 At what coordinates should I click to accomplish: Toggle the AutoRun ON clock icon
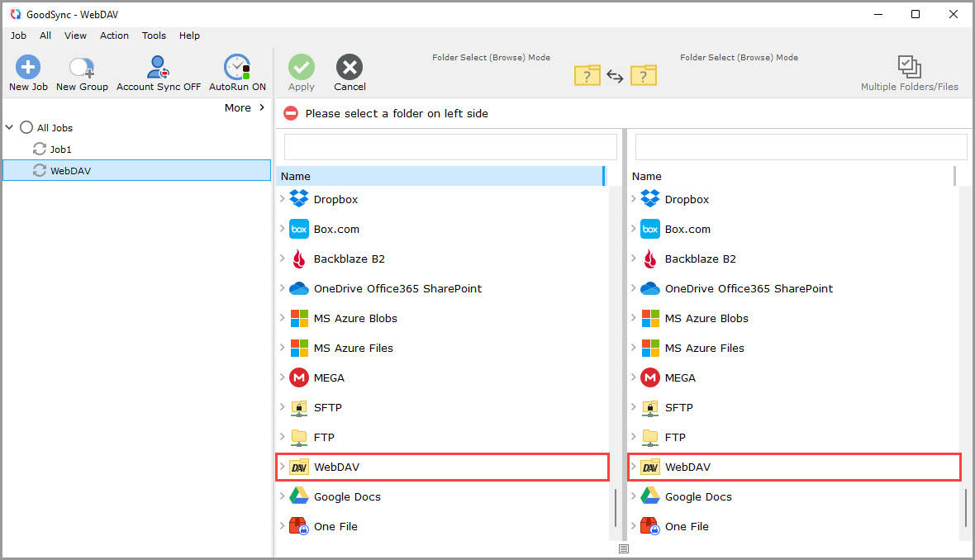237,67
